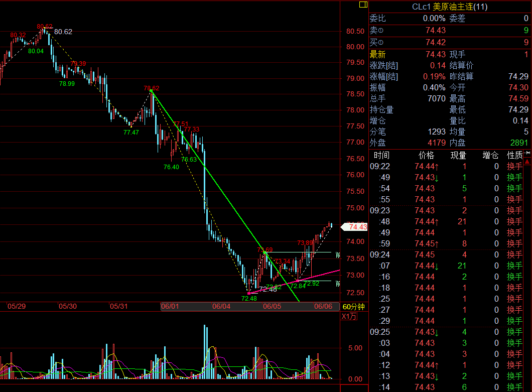Click the 外盘 value 4179

click(436, 143)
